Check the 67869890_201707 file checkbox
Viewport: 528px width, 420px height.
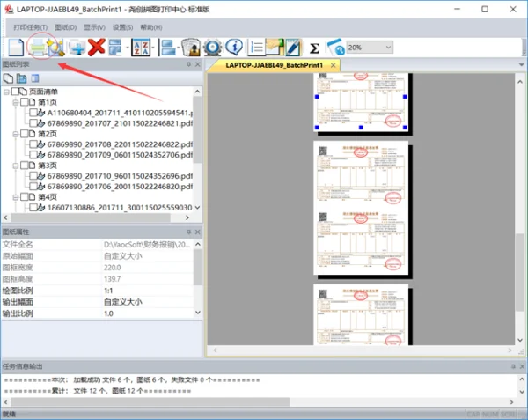click(33, 123)
